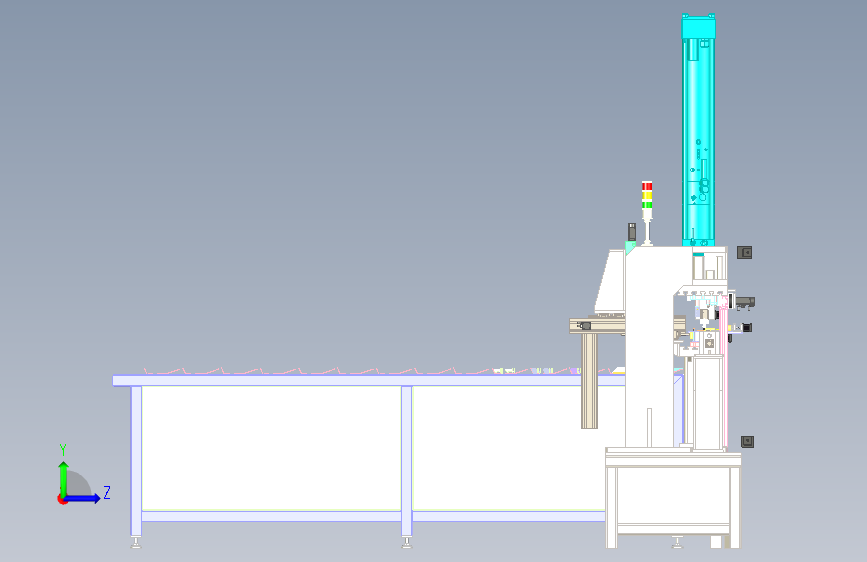The width and height of the screenshot is (867, 562).
Task: Select the green segment of the signal tower light
Action: pos(647,205)
